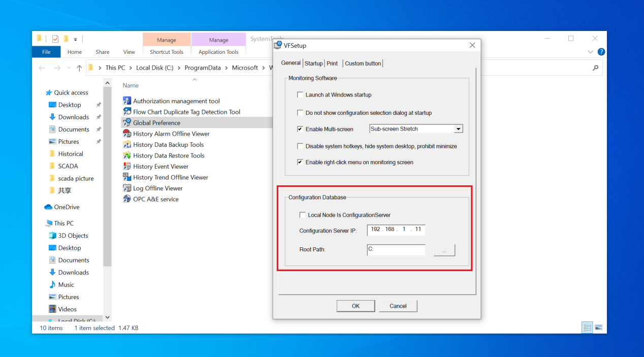Screen dimensions: 644x357
Task: Click OK in VFSetup dialog
Action: [356, 306]
